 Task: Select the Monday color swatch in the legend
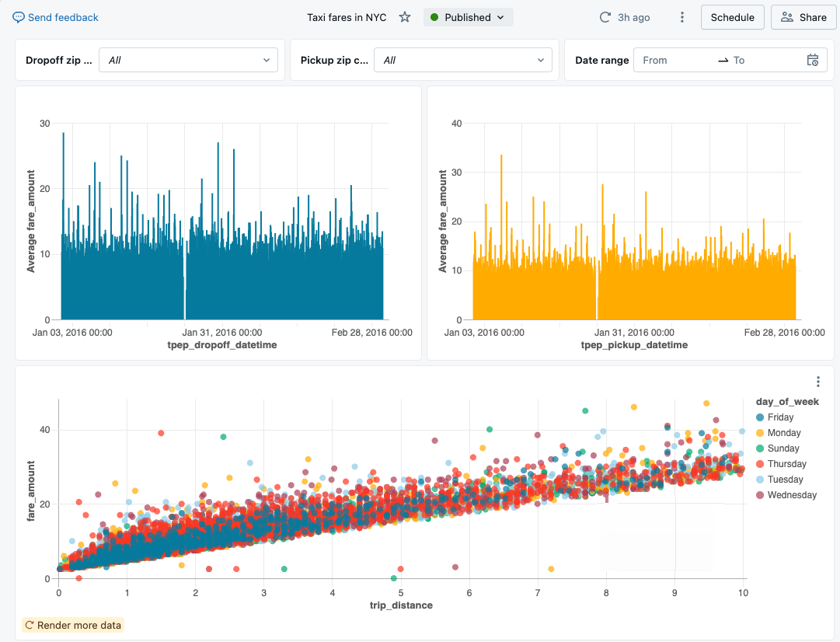click(x=762, y=432)
